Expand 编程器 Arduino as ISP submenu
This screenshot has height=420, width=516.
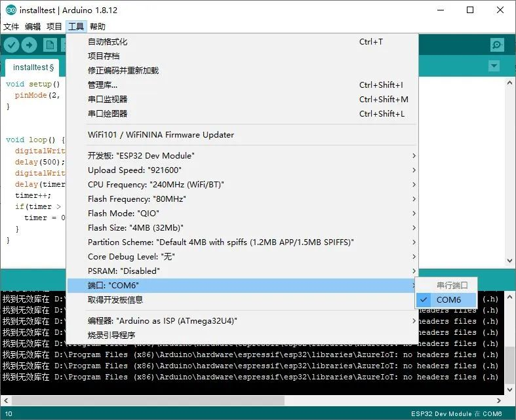[x=242, y=320]
